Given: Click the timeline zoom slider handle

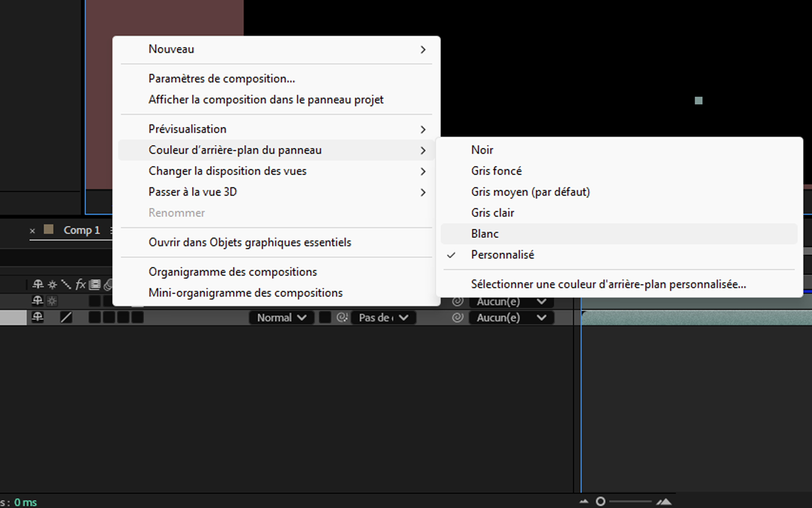Looking at the screenshot, I should 601,501.
